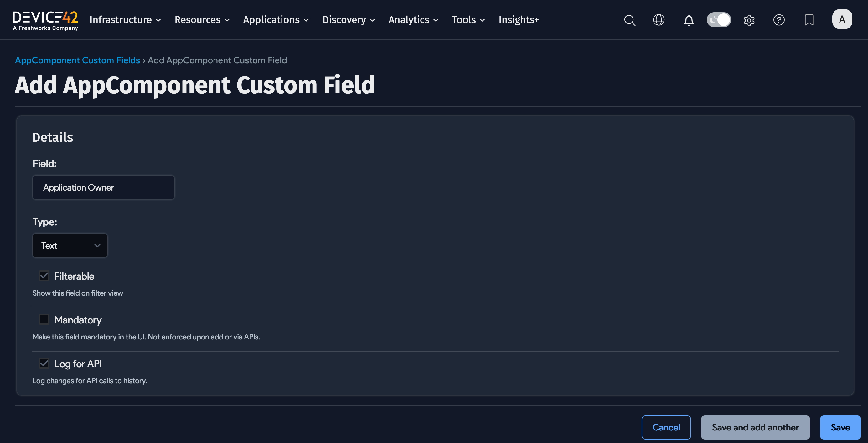868x443 pixels.
Task: Open the global search
Action: [629, 20]
